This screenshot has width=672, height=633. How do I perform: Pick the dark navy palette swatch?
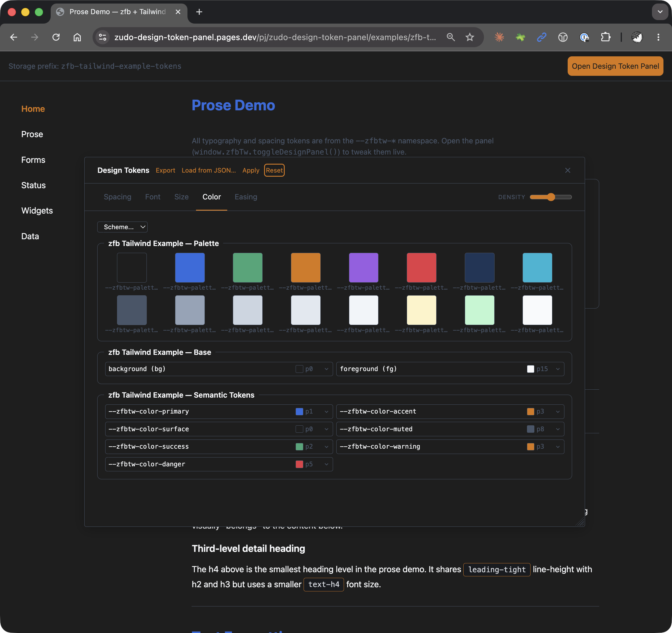tap(480, 268)
